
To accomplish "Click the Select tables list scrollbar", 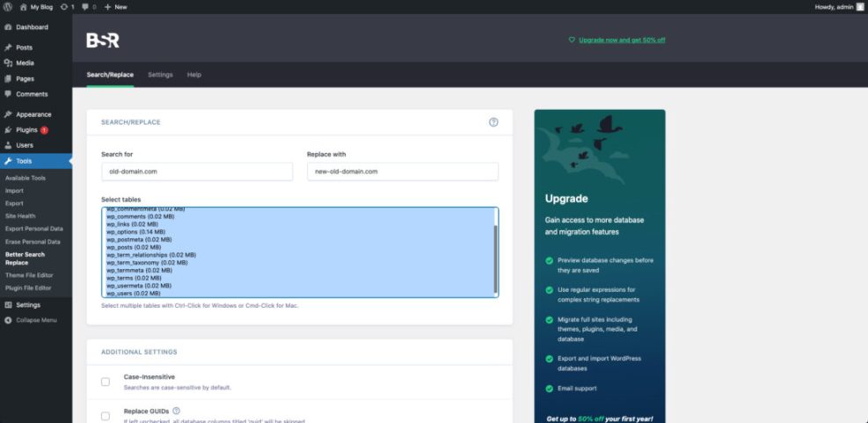I will tap(495, 259).
